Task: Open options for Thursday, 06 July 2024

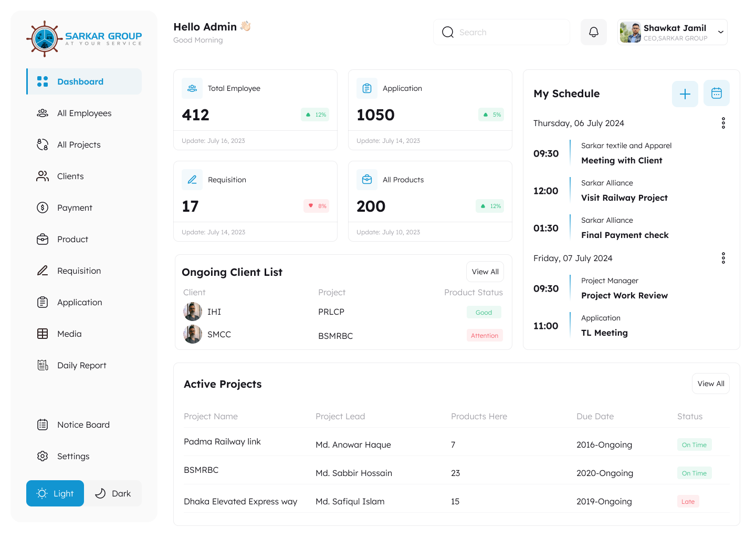Action: (x=723, y=123)
